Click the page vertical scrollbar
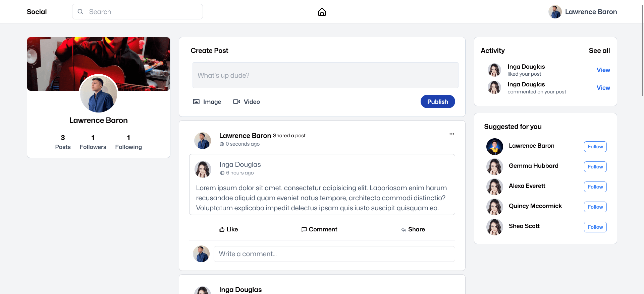This screenshot has width=644, height=294. pyautogui.click(x=642, y=50)
